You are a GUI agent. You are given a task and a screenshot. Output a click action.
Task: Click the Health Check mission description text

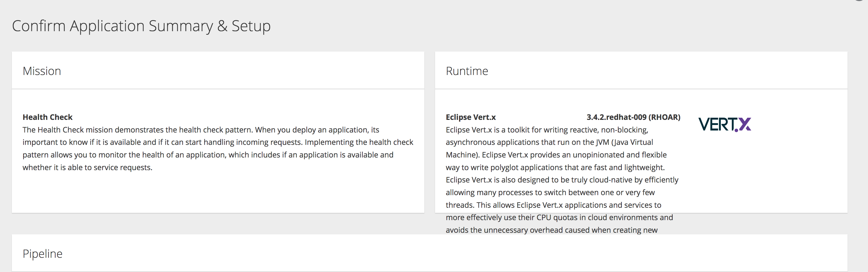pyautogui.click(x=217, y=148)
